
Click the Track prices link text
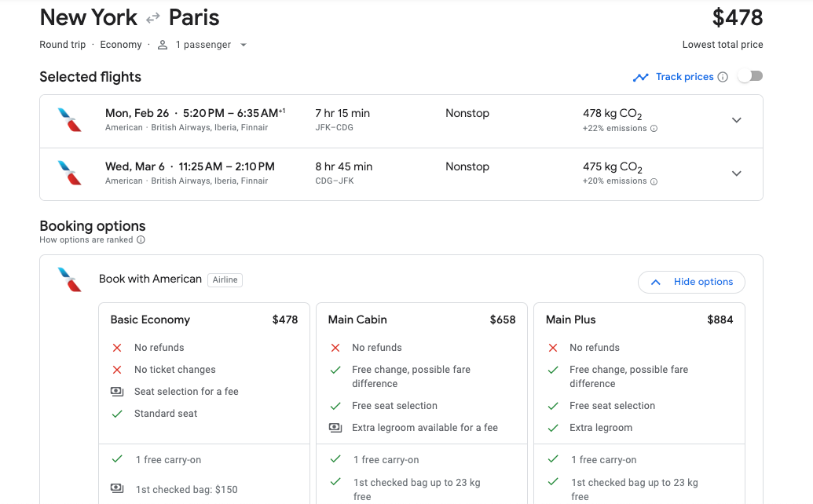tap(684, 77)
